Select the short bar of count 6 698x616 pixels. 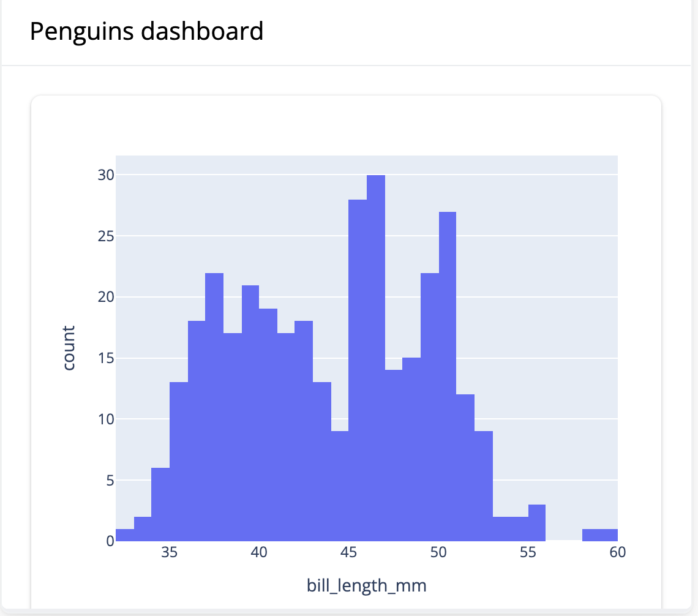click(160, 505)
